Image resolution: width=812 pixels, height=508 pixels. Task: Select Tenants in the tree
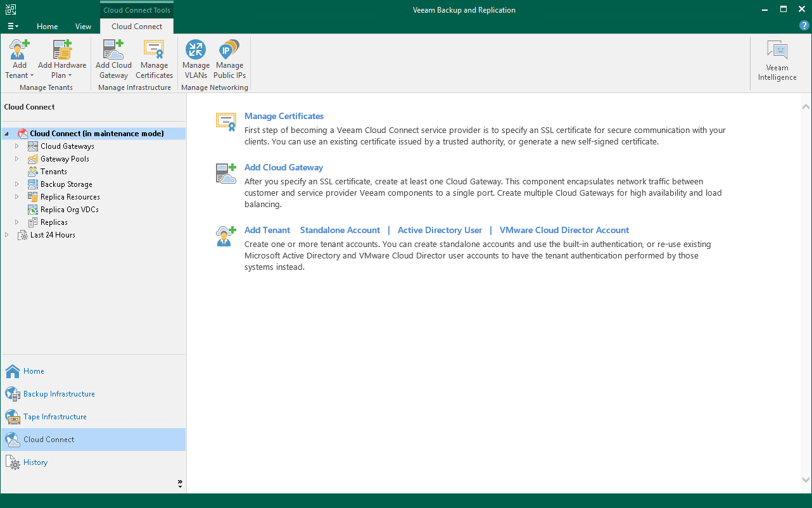[x=54, y=172]
